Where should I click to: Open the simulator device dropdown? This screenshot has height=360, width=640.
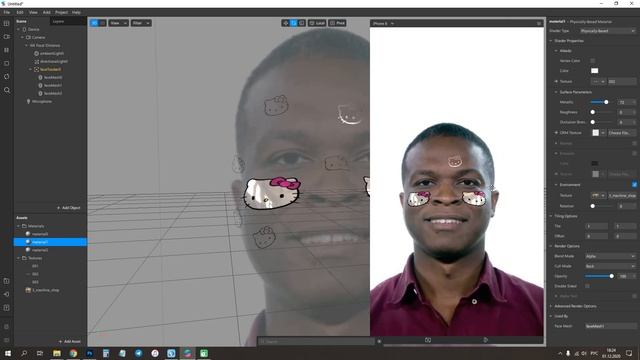click(x=383, y=24)
